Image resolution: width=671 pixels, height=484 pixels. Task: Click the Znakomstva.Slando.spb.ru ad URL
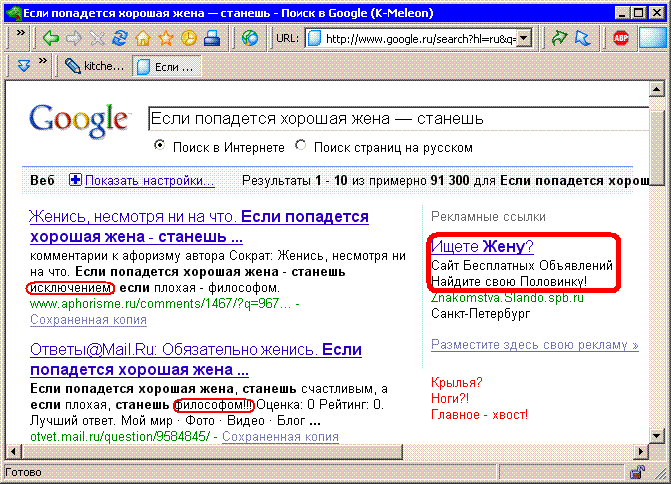tap(507, 297)
